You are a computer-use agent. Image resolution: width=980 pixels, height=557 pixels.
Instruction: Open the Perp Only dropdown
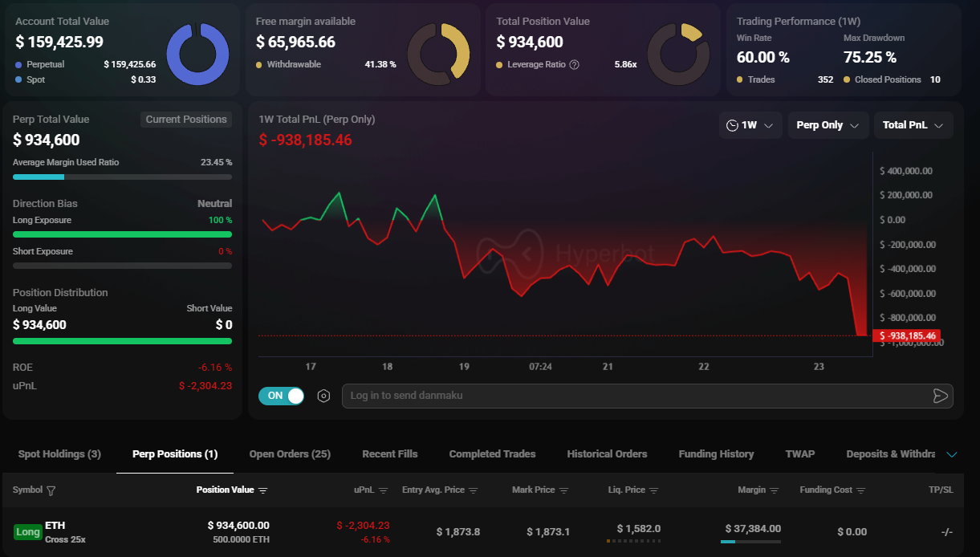pyautogui.click(x=827, y=125)
